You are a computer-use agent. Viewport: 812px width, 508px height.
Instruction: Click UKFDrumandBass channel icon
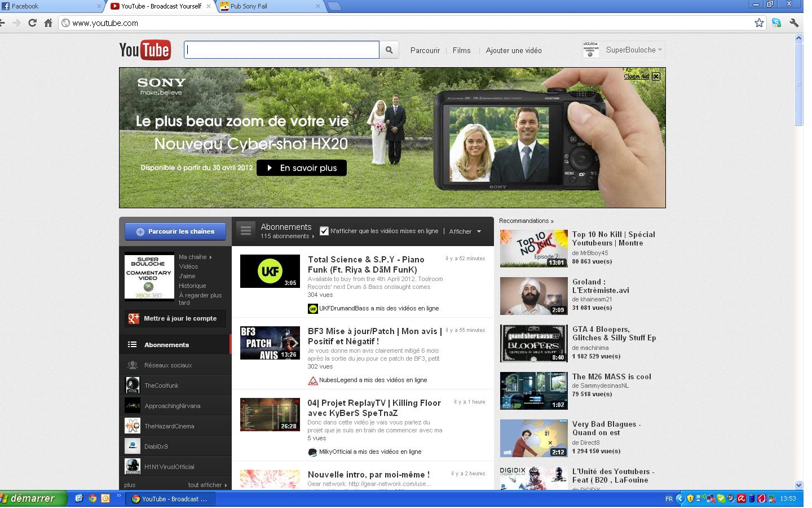(313, 309)
